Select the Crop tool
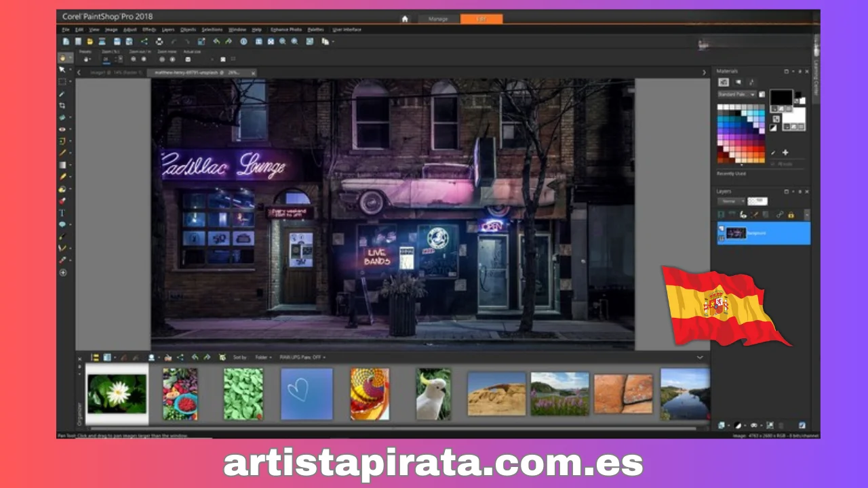Viewport: 868px width, 488px height. tap(62, 106)
